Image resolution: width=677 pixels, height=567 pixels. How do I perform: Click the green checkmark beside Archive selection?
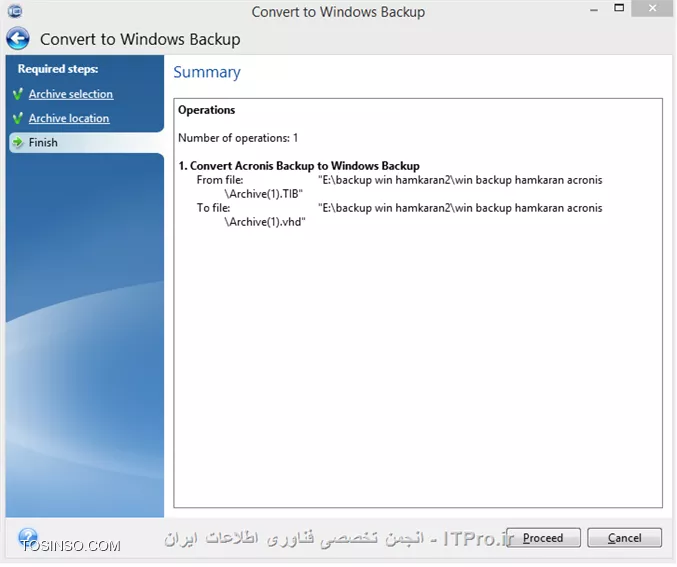[x=18, y=94]
